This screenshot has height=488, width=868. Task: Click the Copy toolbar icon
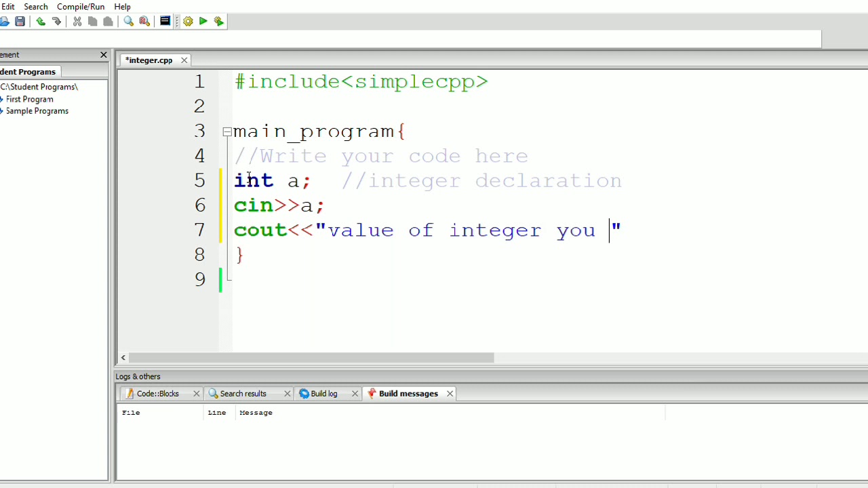(x=93, y=22)
